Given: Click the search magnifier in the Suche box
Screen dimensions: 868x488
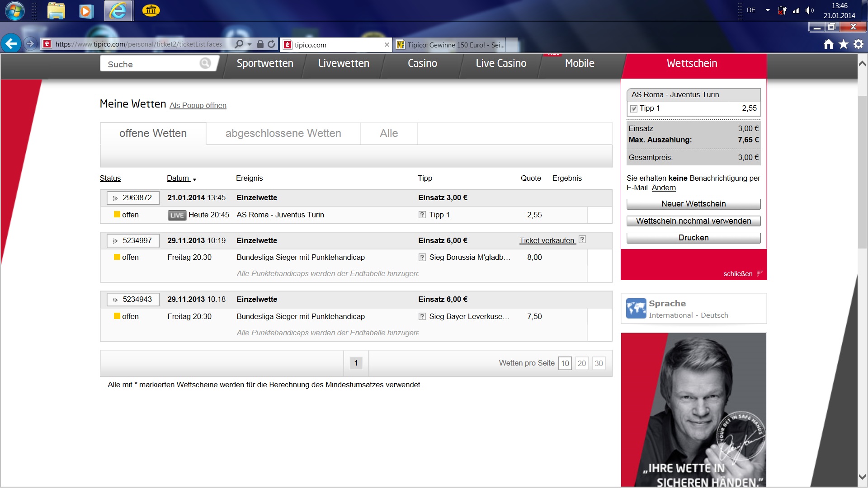Looking at the screenshot, I should click(205, 63).
